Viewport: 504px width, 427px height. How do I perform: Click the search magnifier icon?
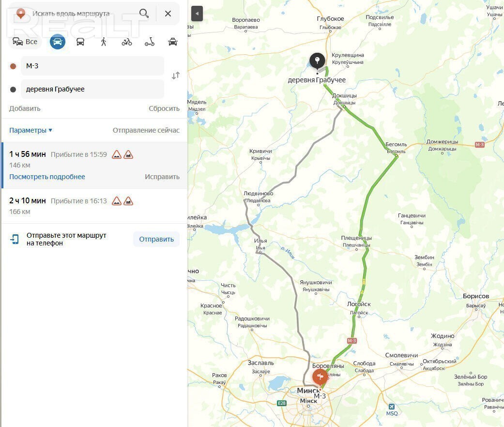click(144, 14)
